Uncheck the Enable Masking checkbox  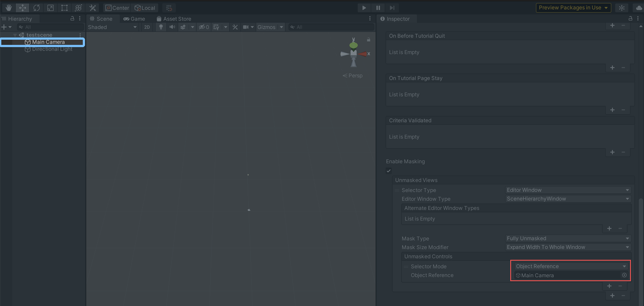pyautogui.click(x=389, y=171)
